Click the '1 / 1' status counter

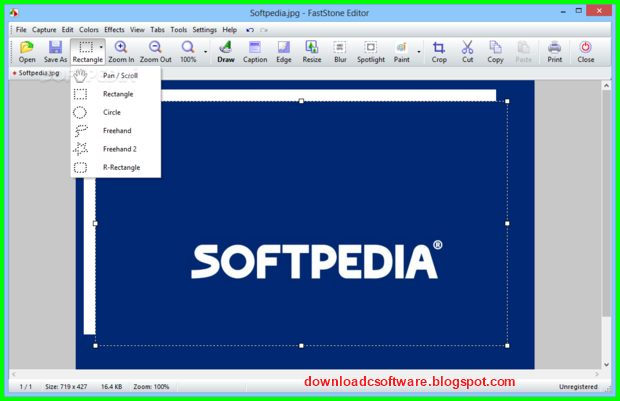(x=26, y=387)
